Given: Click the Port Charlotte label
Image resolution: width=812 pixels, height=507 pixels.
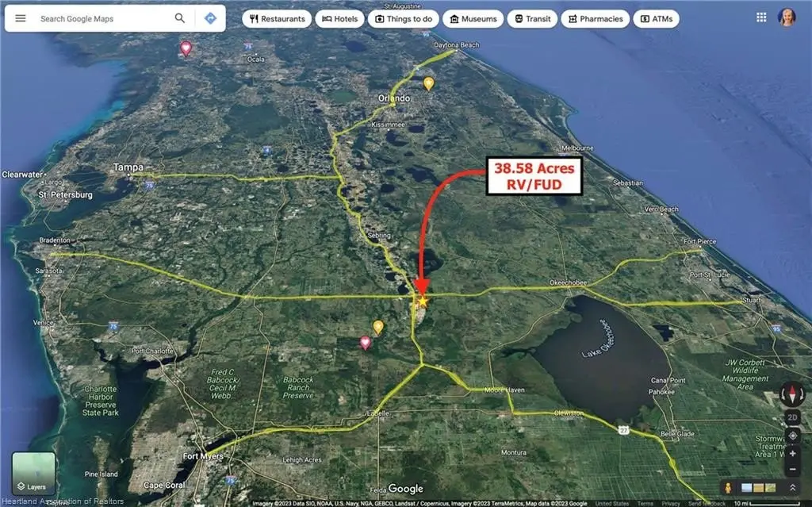Looking at the screenshot, I should (x=152, y=351).
